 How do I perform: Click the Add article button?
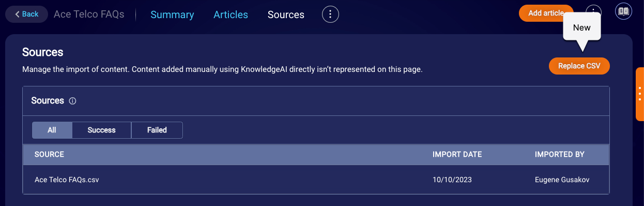(x=546, y=13)
